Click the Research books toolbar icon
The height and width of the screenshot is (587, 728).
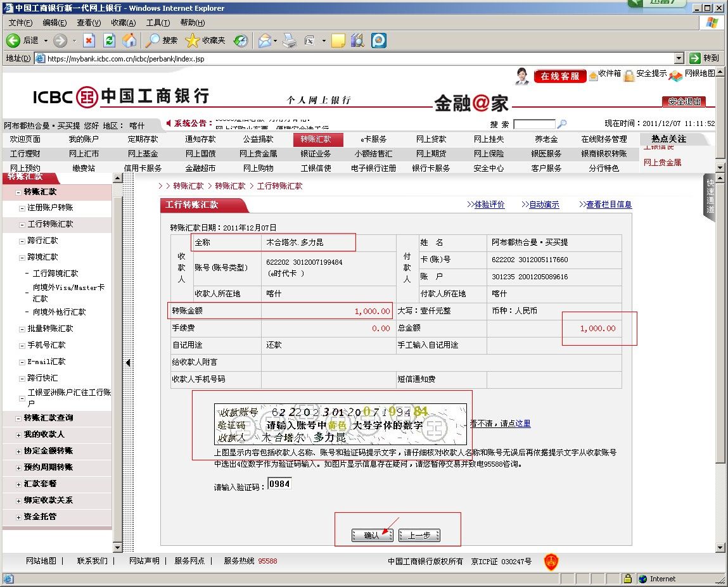click(x=357, y=41)
